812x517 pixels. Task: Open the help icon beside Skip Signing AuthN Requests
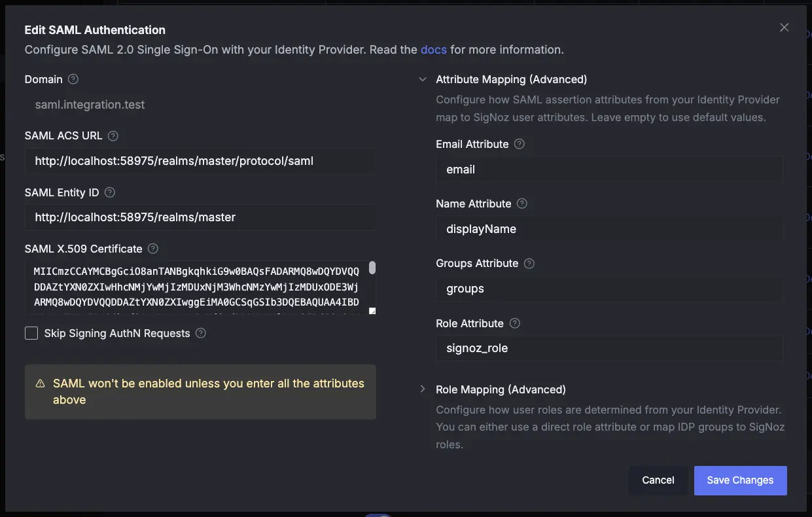201,333
